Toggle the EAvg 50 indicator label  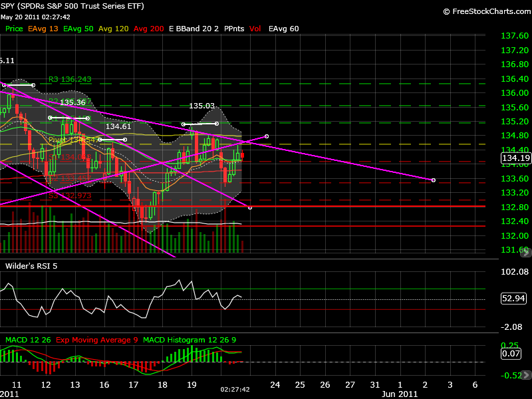(x=78, y=29)
